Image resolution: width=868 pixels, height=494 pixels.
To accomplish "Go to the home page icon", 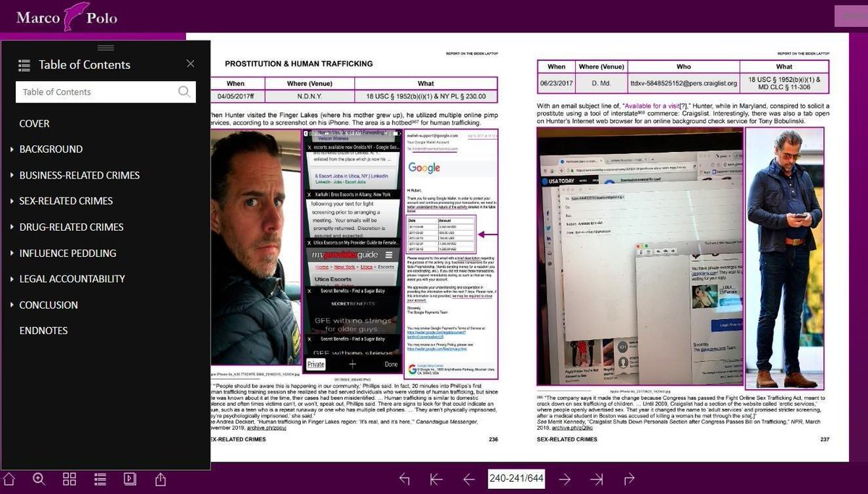I will point(9,479).
